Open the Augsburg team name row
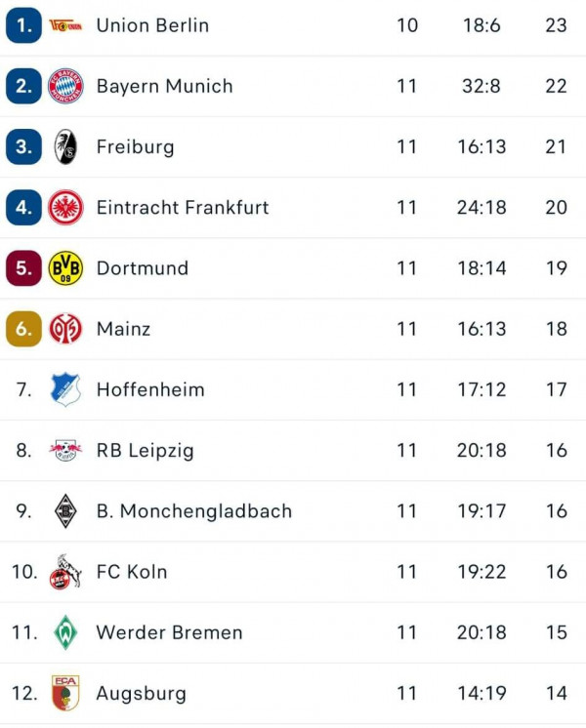This screenshot has height=728, width=586. tap(293, 693)
